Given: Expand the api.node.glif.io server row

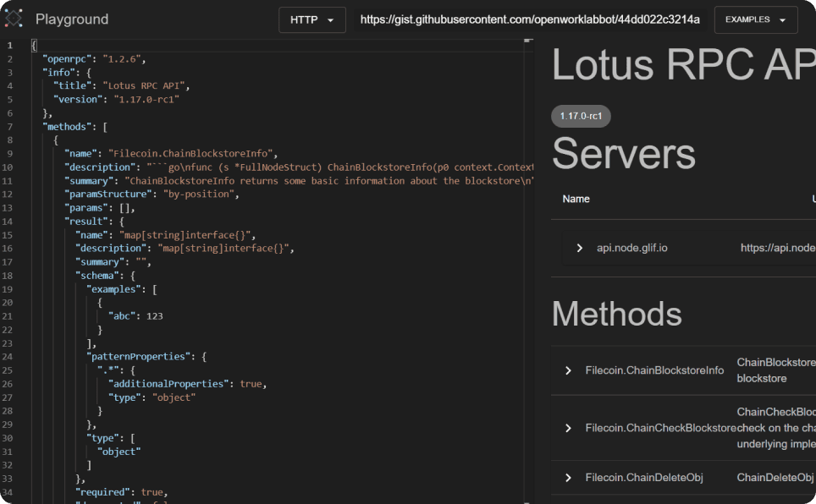Looking at the screenshot, I should pos(579,248).
